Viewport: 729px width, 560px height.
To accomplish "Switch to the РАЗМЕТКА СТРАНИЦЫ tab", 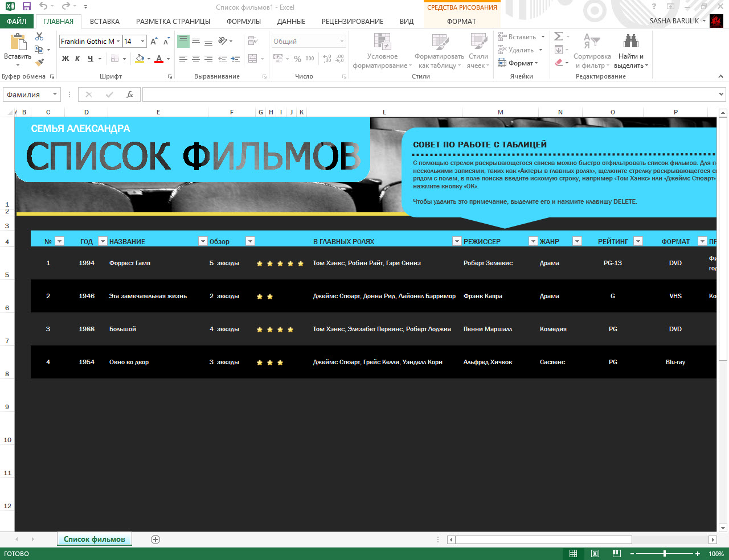I will point(173,22).
